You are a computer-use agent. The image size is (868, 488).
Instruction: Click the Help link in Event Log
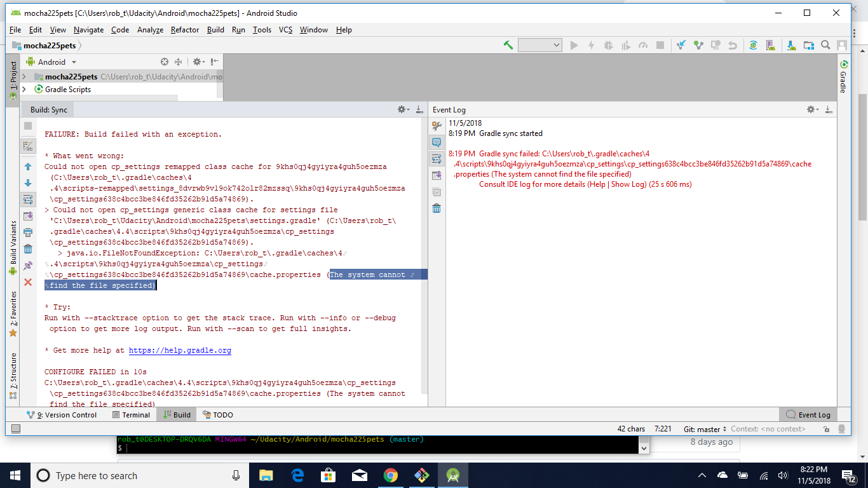point(597,184)
